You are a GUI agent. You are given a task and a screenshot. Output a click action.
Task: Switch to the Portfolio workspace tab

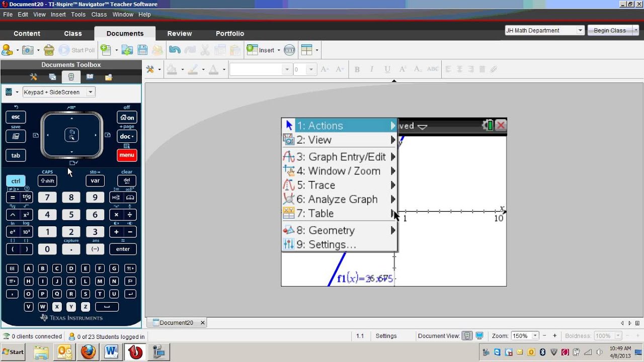[x=230, y=33]
